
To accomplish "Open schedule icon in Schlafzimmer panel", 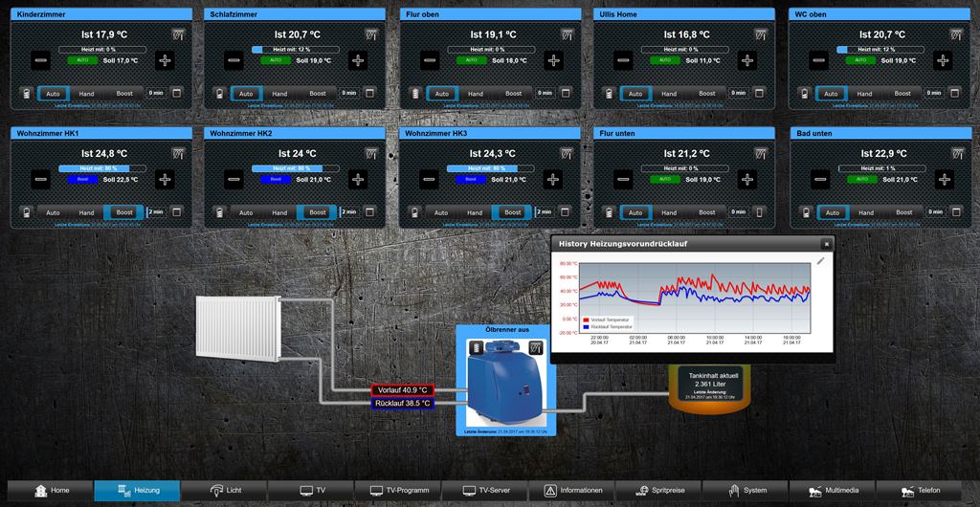I will (369, 93).
